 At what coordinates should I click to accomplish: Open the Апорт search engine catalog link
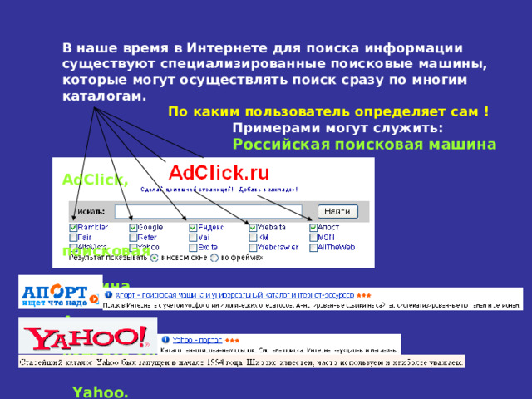[x=234, y=295]
